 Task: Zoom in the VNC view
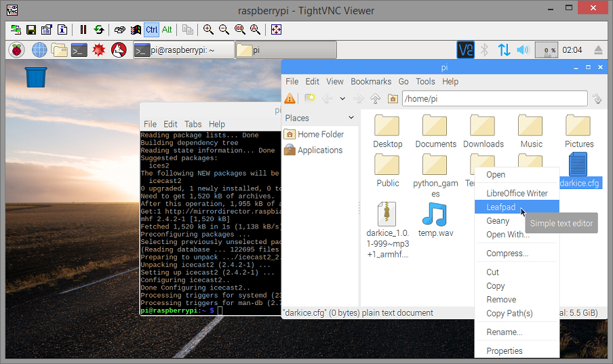pos(208,30)
